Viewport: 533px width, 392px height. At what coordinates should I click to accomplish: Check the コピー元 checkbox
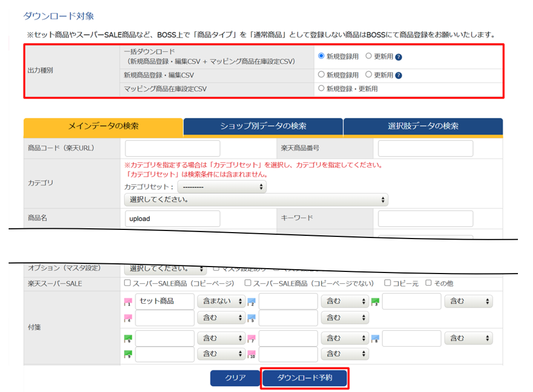388,283
